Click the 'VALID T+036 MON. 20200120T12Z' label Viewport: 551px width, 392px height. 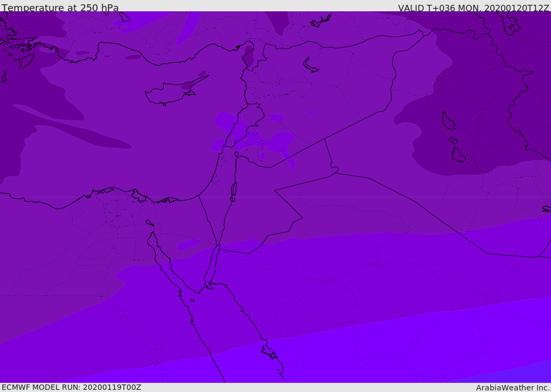click(474, 8)
